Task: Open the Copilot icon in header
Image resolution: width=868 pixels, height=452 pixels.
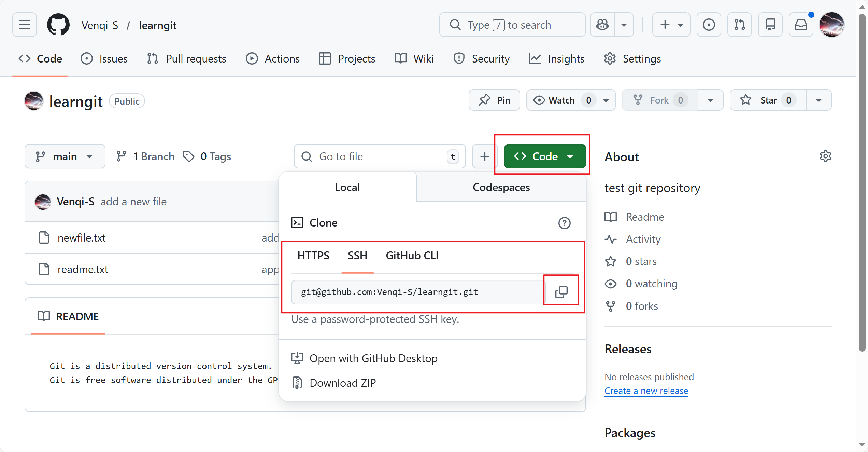Action: pyautogui.click(x=602, y=25)
